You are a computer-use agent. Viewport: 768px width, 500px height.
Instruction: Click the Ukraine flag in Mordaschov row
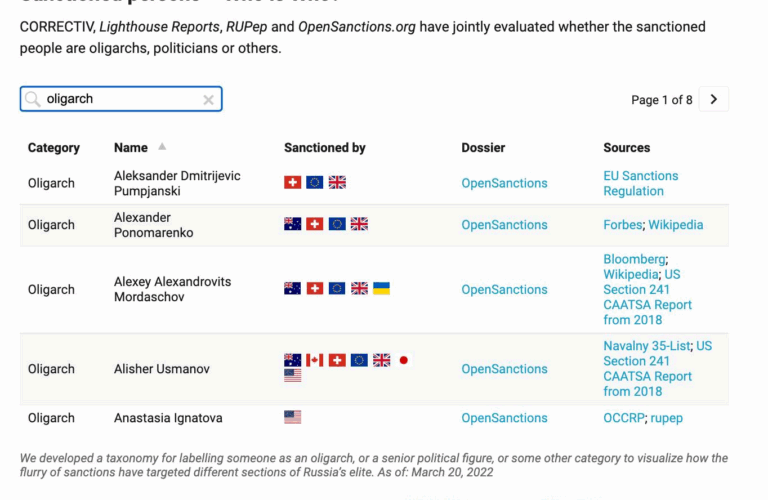381,288
